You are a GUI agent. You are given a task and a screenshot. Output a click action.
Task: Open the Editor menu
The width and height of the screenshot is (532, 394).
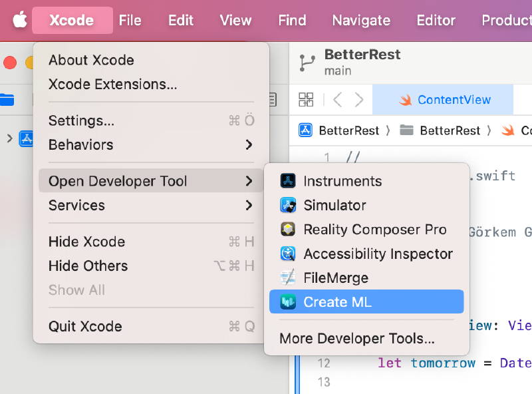pos(436,21)
